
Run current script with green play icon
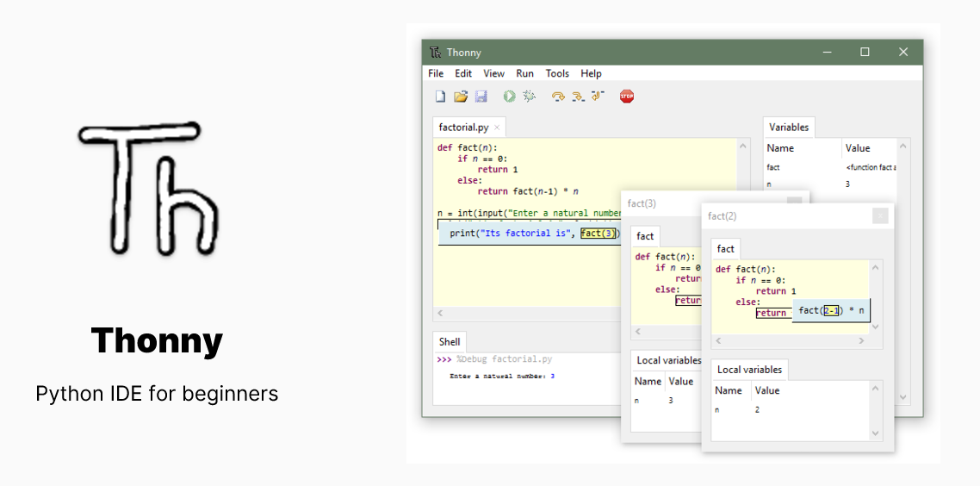click(509, 97)
